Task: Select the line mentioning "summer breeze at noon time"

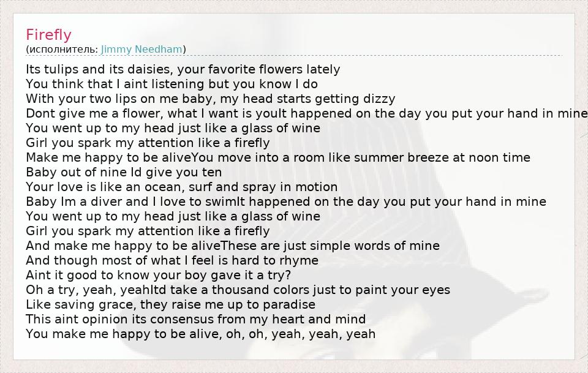Action: click(278, 157)
